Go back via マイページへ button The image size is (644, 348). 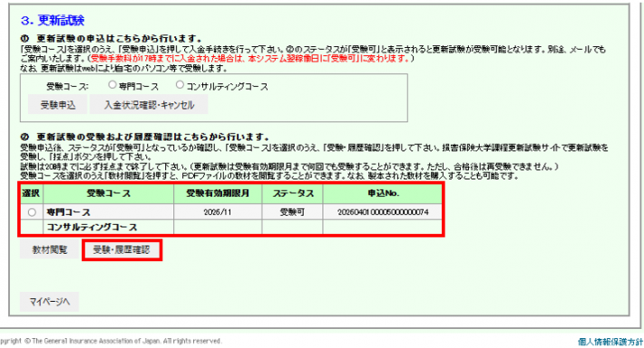coord(49,302)
